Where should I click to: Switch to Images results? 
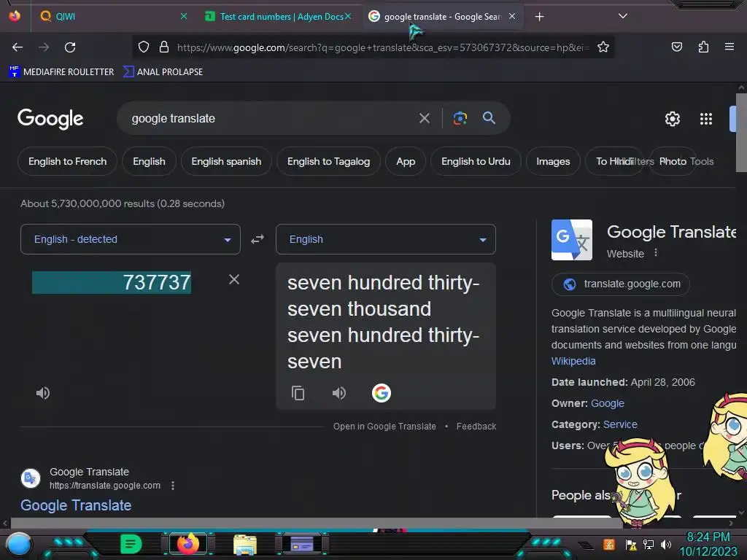[x=553, y=161]
